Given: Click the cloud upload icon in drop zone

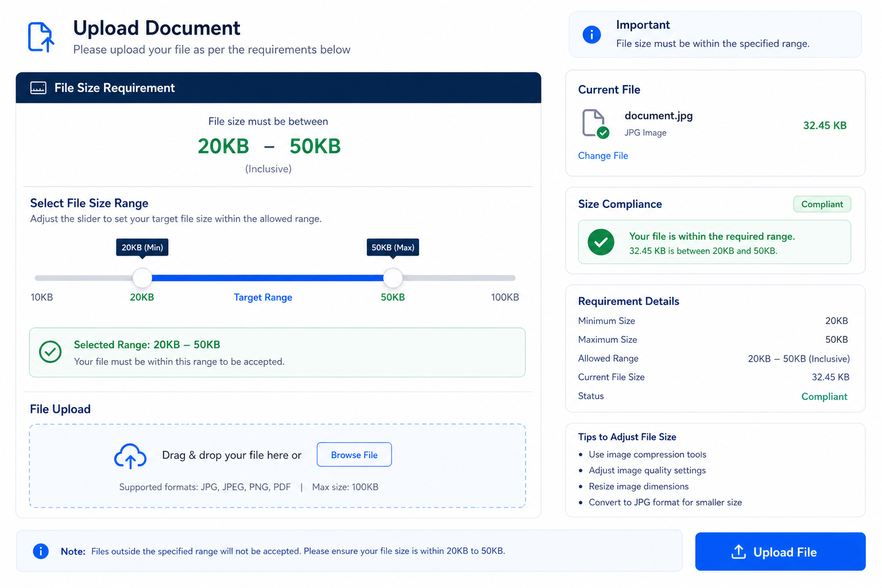Looking at the screenshot, I should tap(130, 457).
